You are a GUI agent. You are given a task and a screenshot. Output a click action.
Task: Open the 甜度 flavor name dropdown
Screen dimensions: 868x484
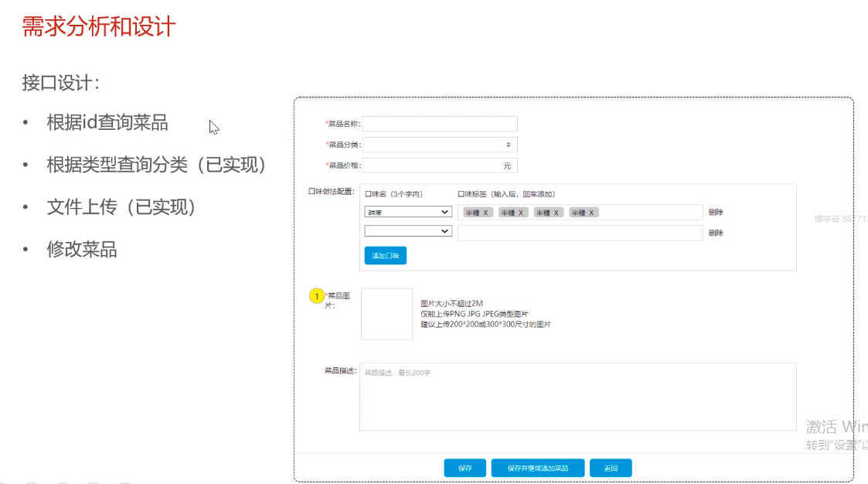(x=408, y=212)
